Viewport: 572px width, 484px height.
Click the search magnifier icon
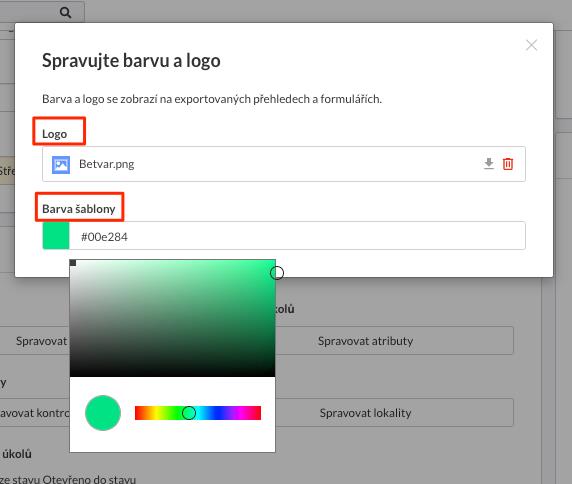click(65, 12)
